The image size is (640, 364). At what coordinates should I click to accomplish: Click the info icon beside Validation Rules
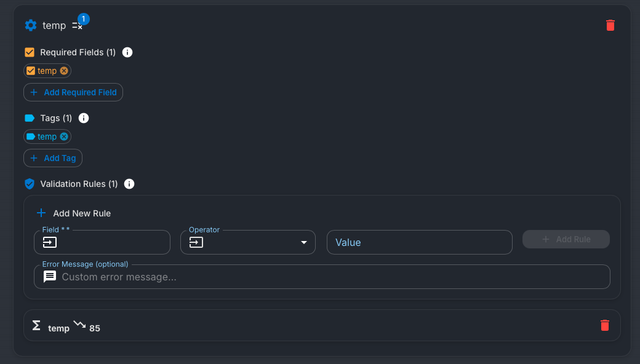tap(129, 183)
